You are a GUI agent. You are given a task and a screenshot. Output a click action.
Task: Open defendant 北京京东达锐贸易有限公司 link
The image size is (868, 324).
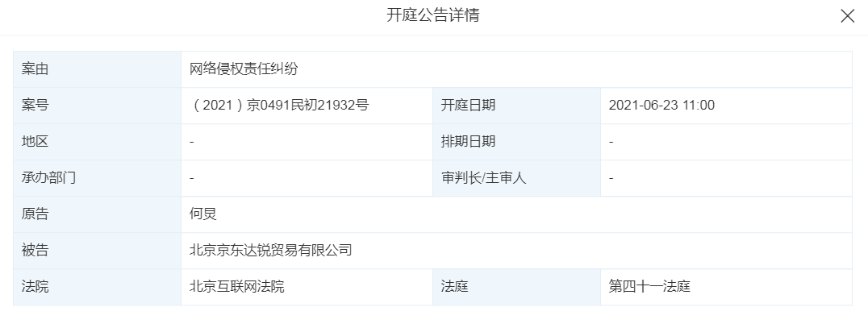click(x=271, y=251)
